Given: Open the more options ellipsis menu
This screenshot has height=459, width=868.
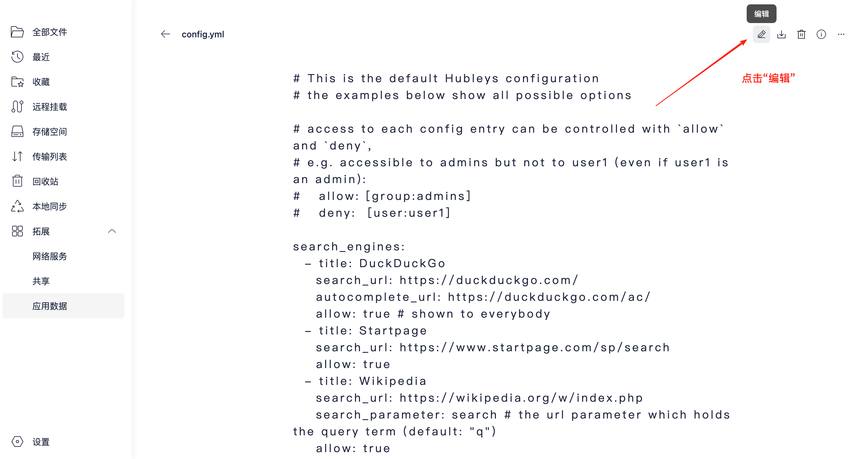Looking at the screenshot, I should point(841,34).
